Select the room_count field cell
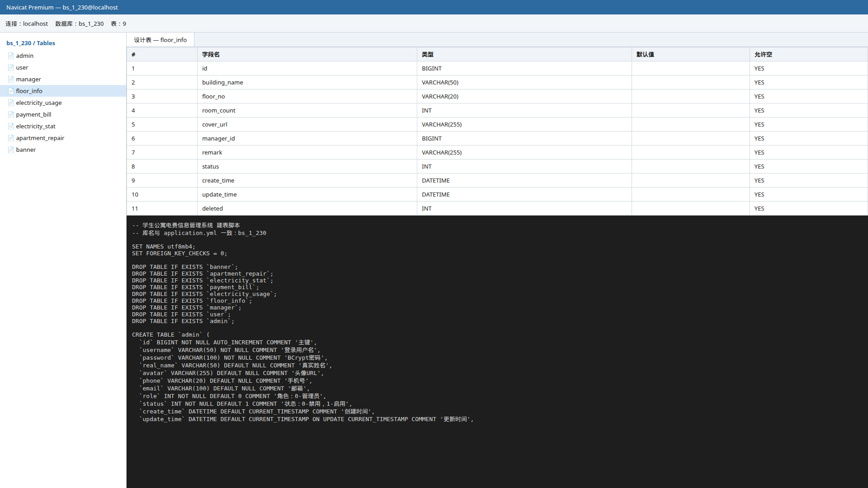 (x=307, y=110)
